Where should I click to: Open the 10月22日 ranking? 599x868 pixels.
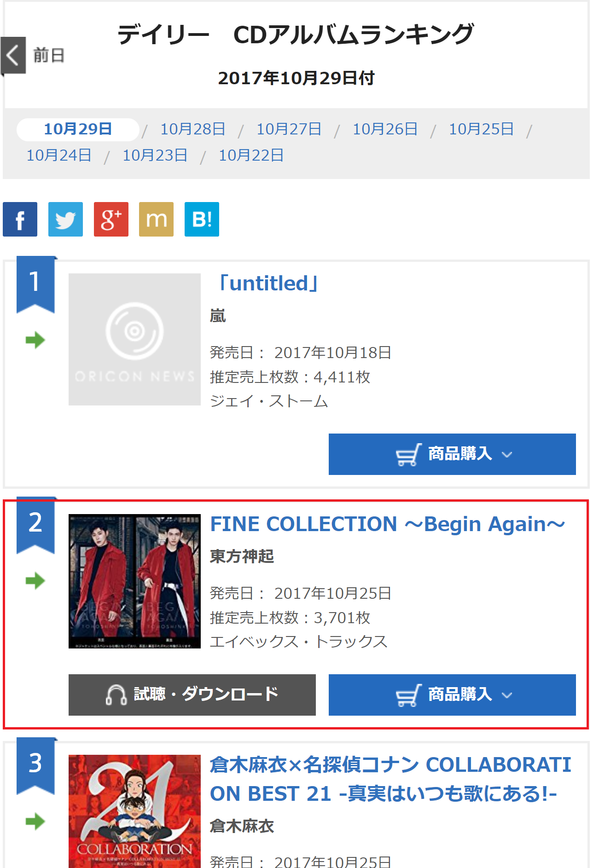point(251,156)
